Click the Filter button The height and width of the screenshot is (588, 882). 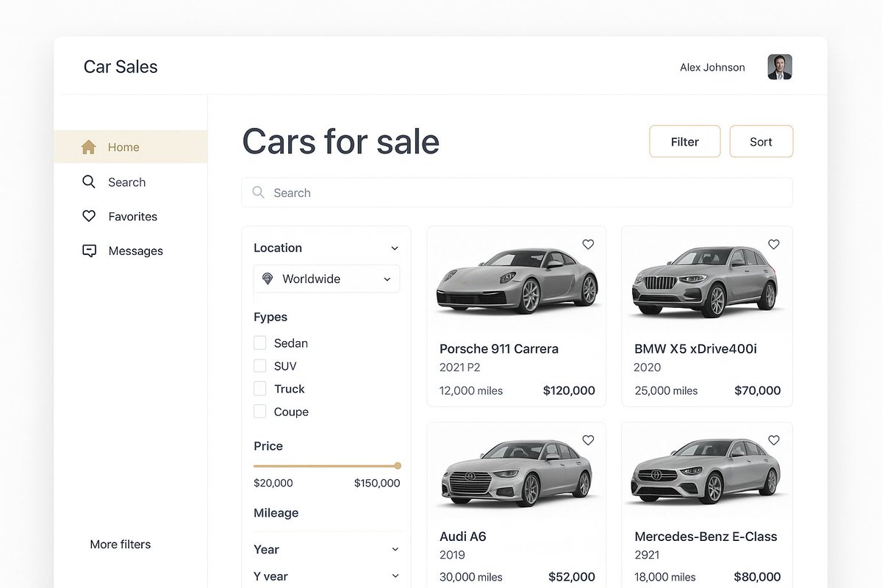(685, 141)
